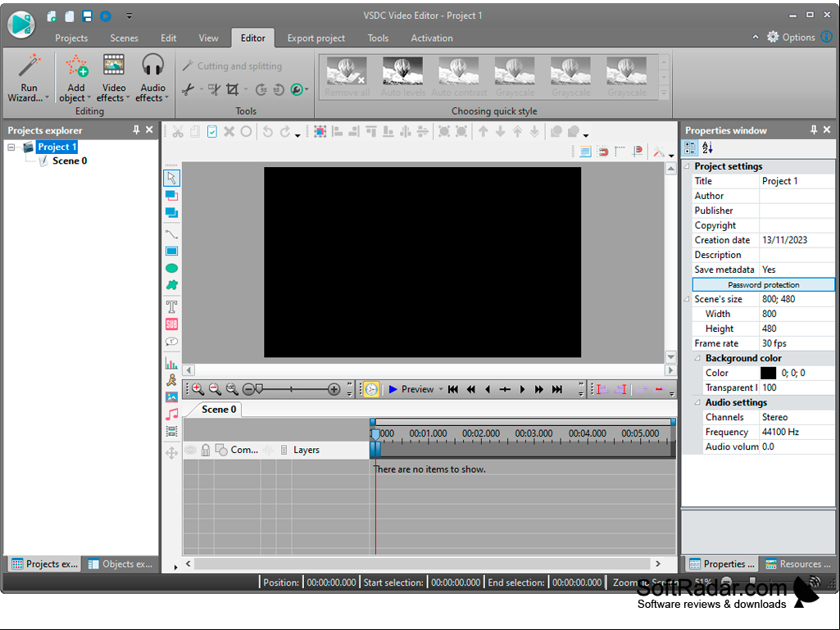Open the Options settings
840x630 pixels.
point(792,37)
